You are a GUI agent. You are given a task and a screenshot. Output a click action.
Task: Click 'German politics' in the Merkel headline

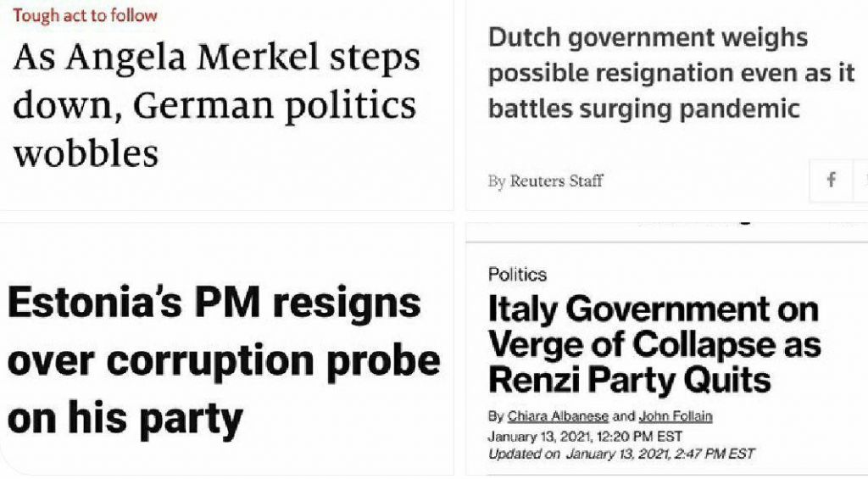tap(275, 105)
